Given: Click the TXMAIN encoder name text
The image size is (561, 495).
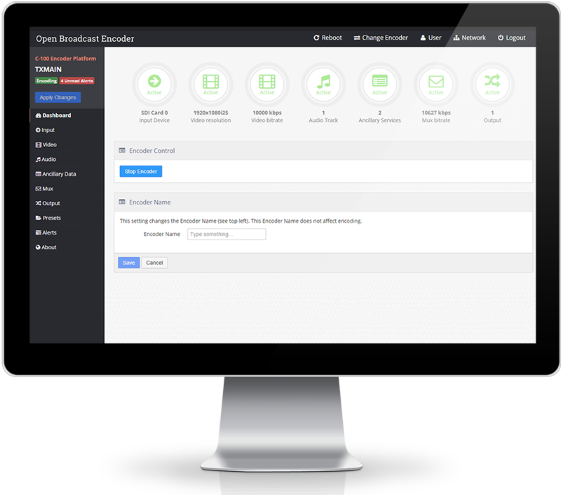Looking at the screenshot, I should (48, 69).
